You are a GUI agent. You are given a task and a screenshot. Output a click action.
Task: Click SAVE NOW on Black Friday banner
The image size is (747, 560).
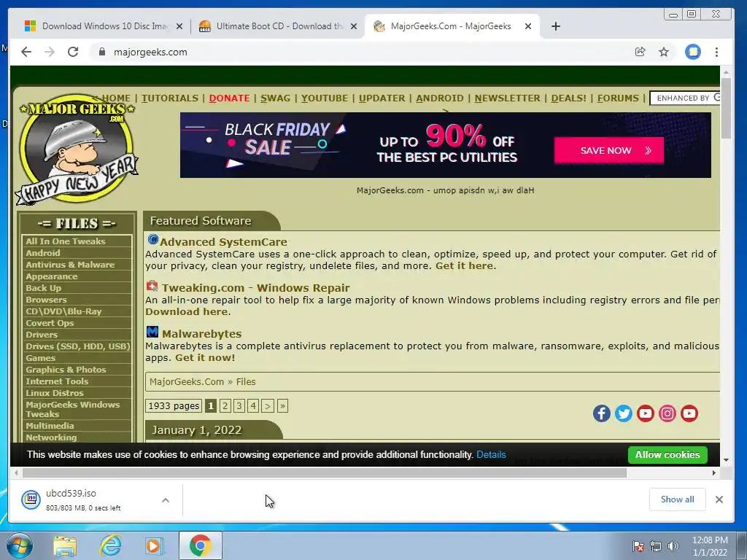[x=609, y=150]
